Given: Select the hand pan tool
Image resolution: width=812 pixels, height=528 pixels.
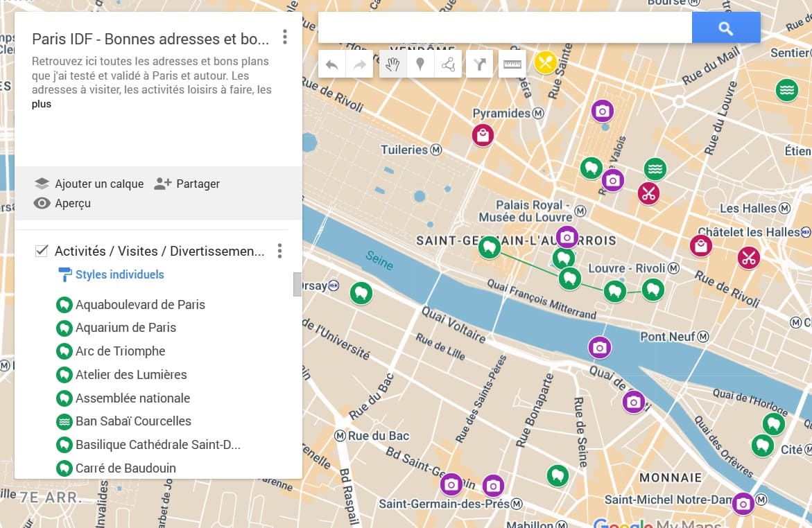Looking at the screenshot, I should click(x=392, y=64).
